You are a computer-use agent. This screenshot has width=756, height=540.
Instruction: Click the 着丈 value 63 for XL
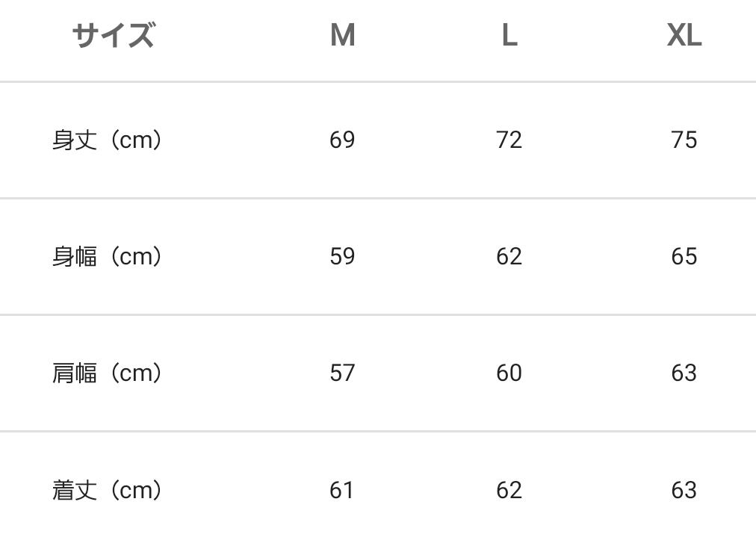tap(684, 490)
